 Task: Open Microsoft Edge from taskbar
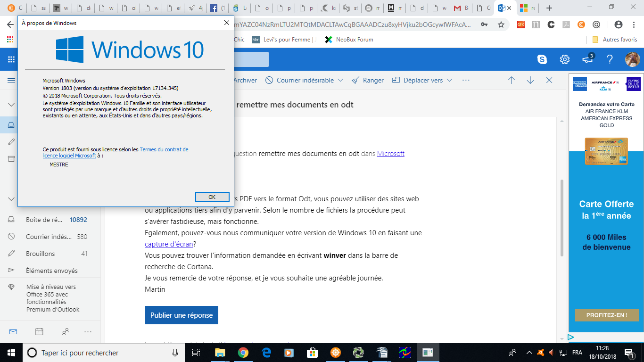[x=266, y=352]
